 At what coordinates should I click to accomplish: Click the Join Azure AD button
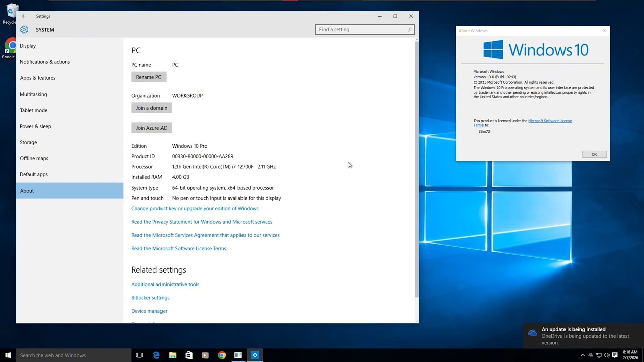[x=151, y=128]
